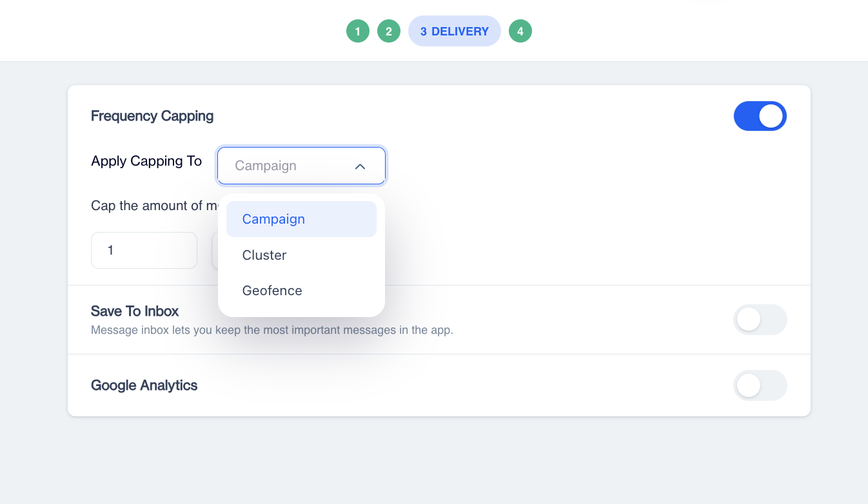
Task: Click the partially hidden field beside the number input
Action: [215, 250]
